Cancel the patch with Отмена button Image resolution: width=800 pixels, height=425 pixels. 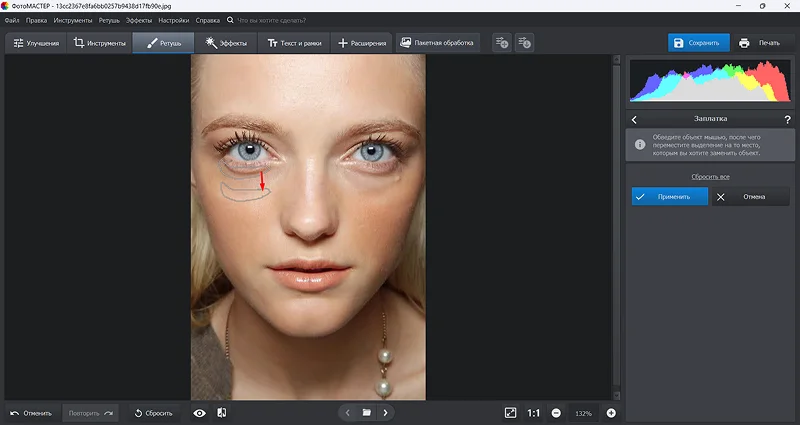[751, 196]
